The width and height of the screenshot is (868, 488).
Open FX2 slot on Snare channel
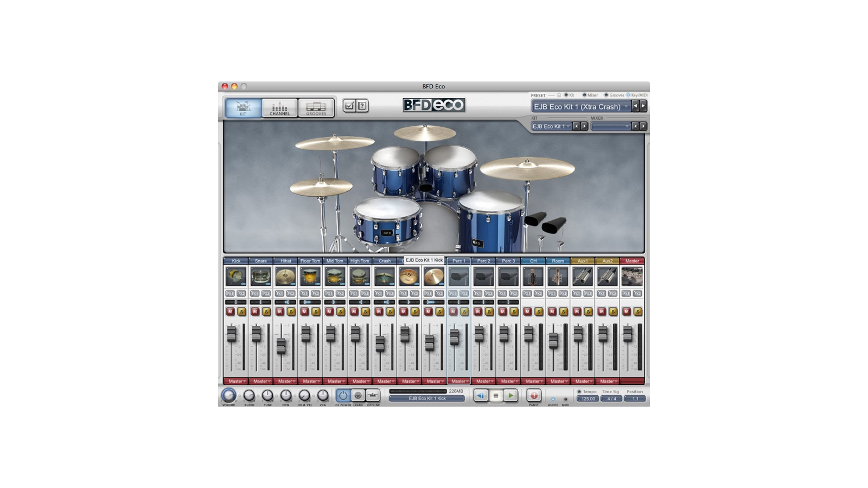(266, 293)
